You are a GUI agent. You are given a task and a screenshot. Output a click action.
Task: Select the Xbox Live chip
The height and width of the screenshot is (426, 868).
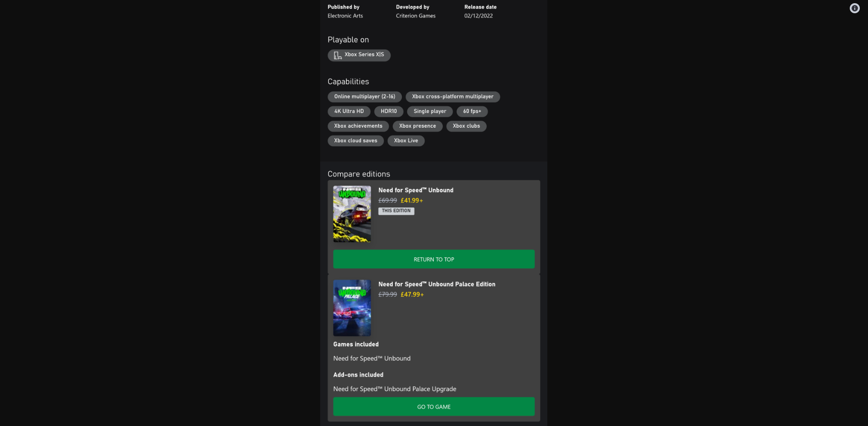406,140
